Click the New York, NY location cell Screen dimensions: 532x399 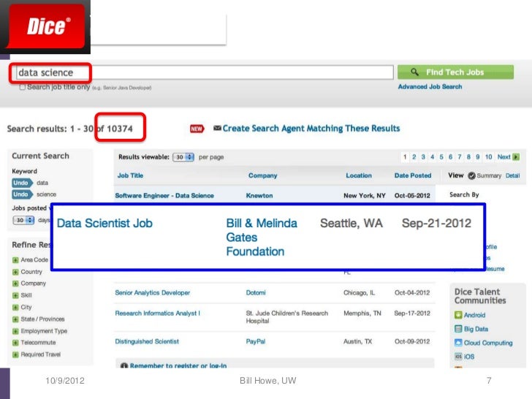[365, 195]
